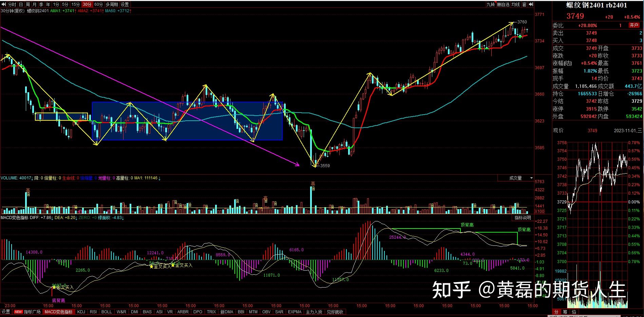Screen dimensions: 644x317
Task: Click the 九转 indicator tool
Action: coord(490,4)
